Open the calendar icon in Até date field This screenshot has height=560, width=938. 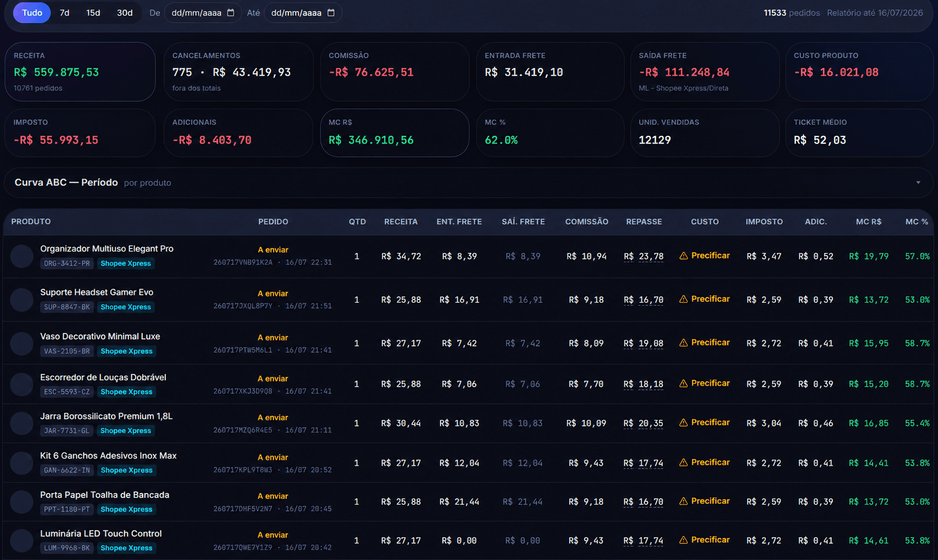point(331,13)
